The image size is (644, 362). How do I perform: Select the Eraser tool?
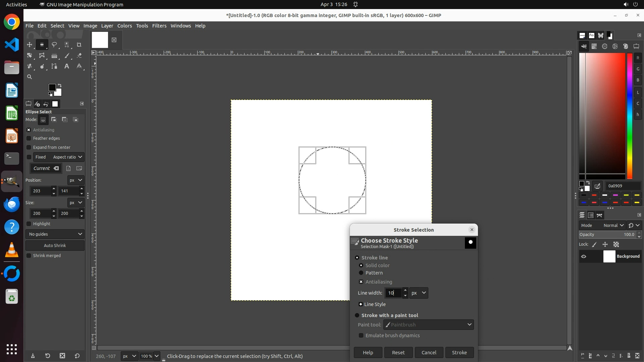pos(79,56)
